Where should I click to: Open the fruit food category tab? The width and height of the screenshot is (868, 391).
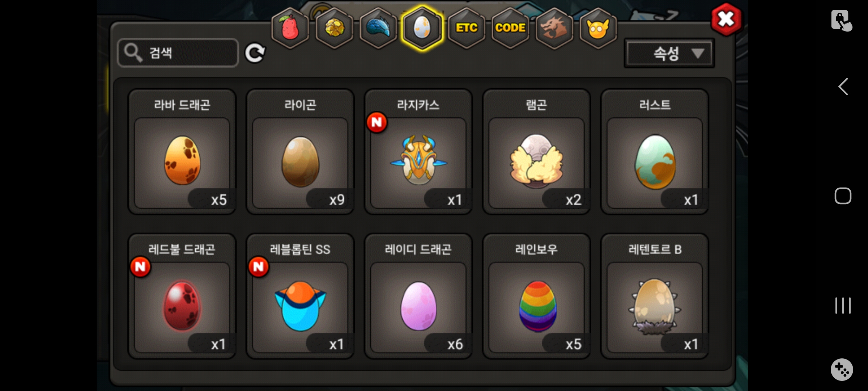point(290,28)
